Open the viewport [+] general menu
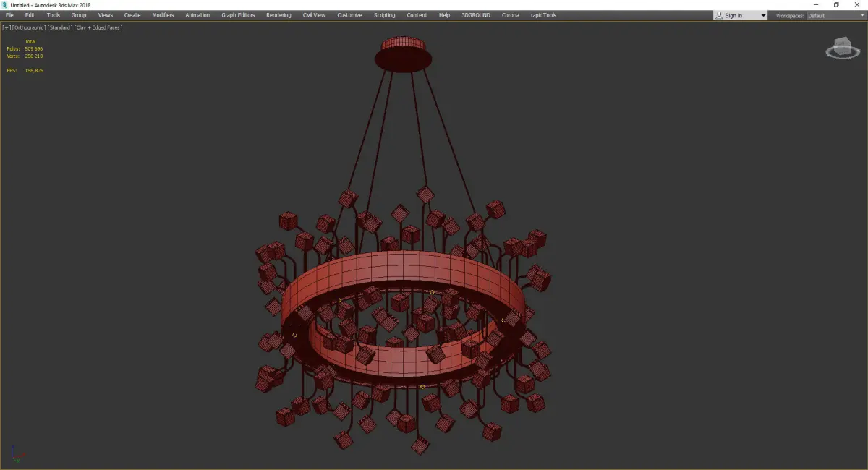This screenshot has height=470, width=868. [x=7, y=27]
